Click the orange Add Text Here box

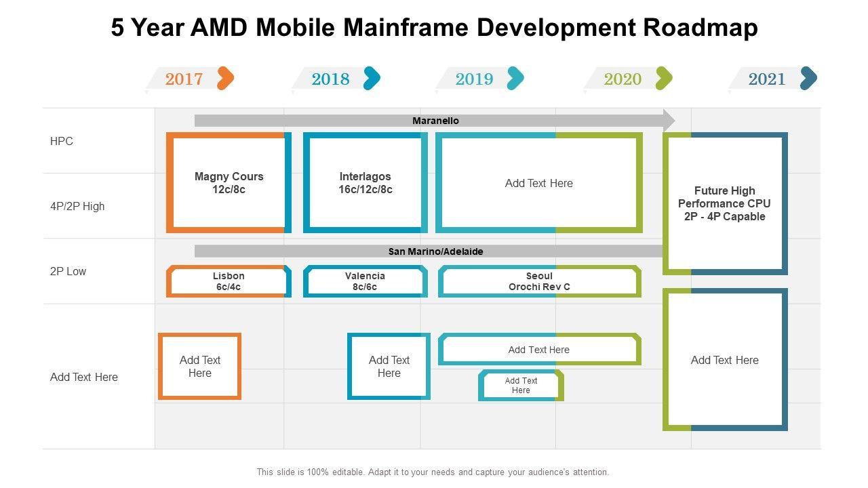tap(200, 367)
